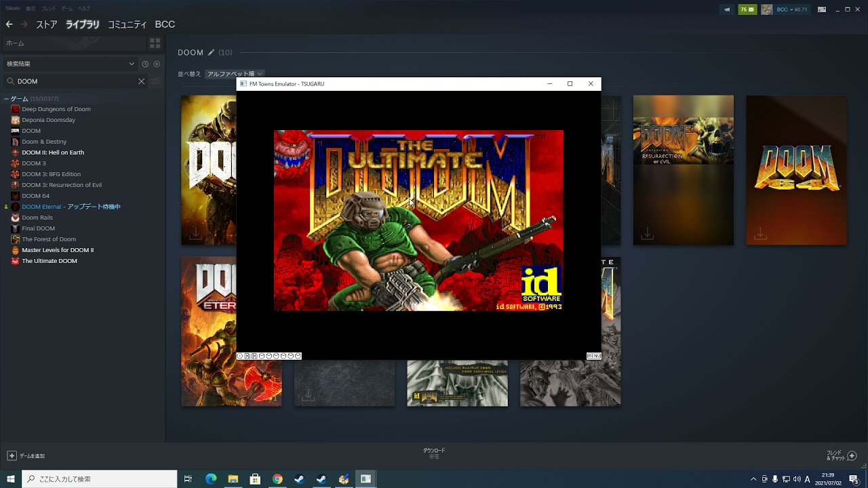868x488 pixels.
Task: Go back with the Steam back arrow
Action: pyautogui.click(x=9, y=24)
